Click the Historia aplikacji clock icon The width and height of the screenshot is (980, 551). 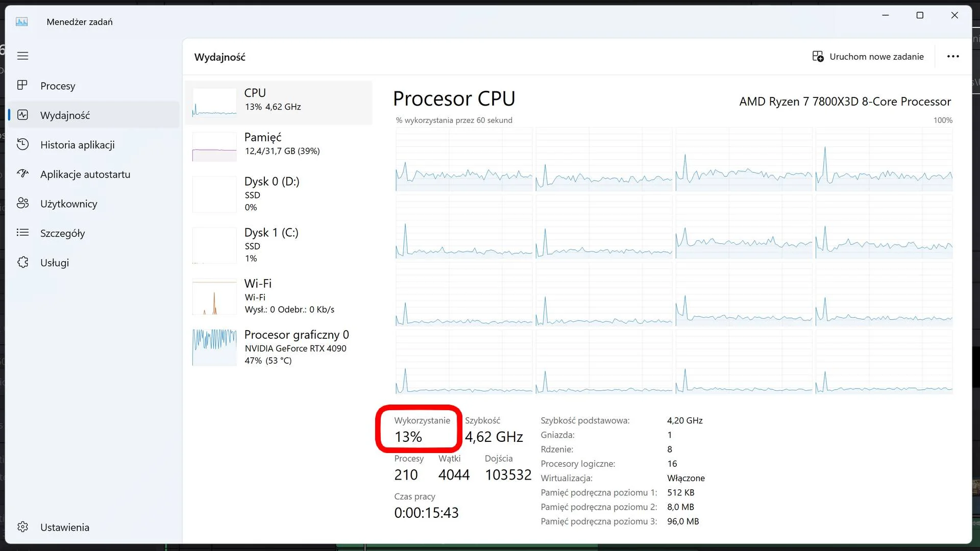pyautogui.click(x=22, y=144)
